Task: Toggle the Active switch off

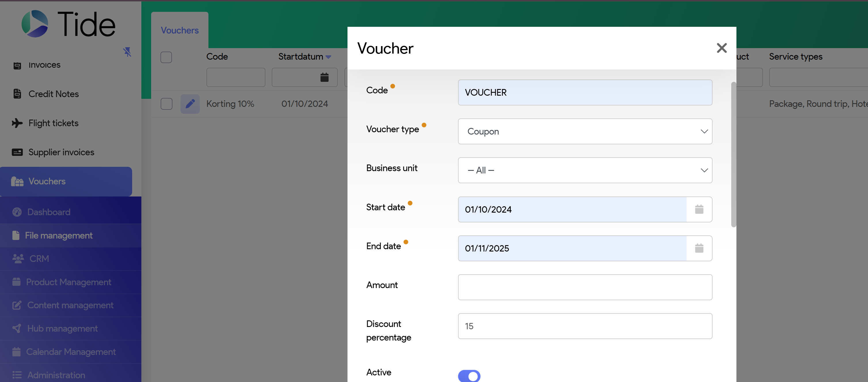Action: (x=469, y=376)
